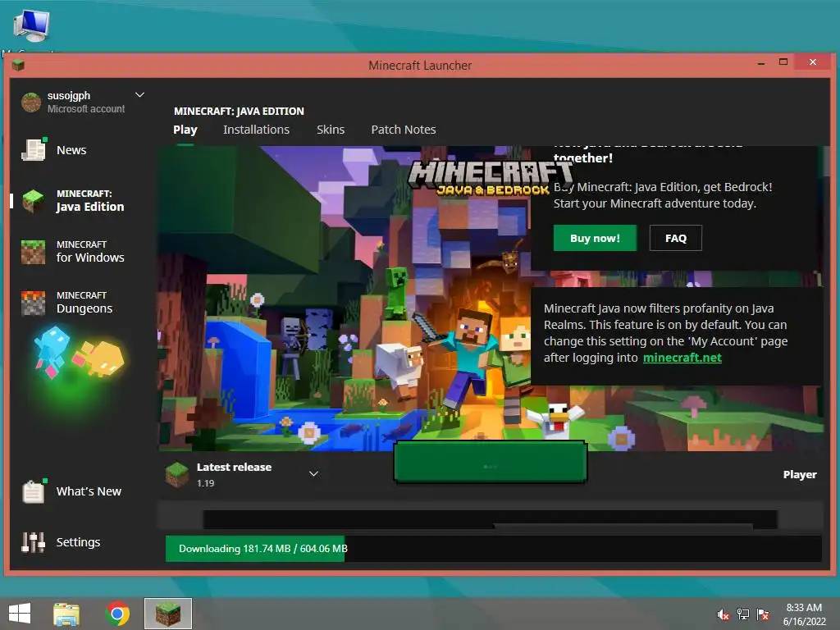Open the Patch Notes tab
This screenshot has height=630, width=840.
(x=404, y=130)
